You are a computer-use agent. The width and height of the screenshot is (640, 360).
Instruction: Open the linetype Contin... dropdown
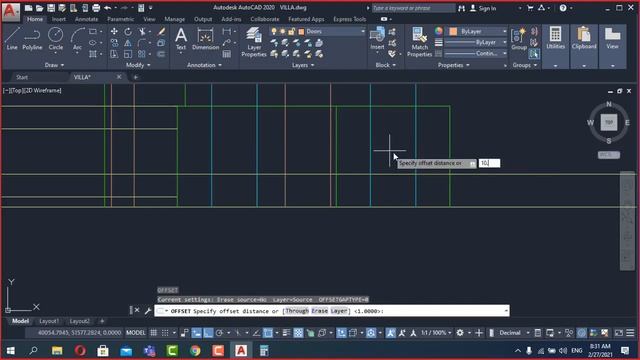[x=476, y=53]
